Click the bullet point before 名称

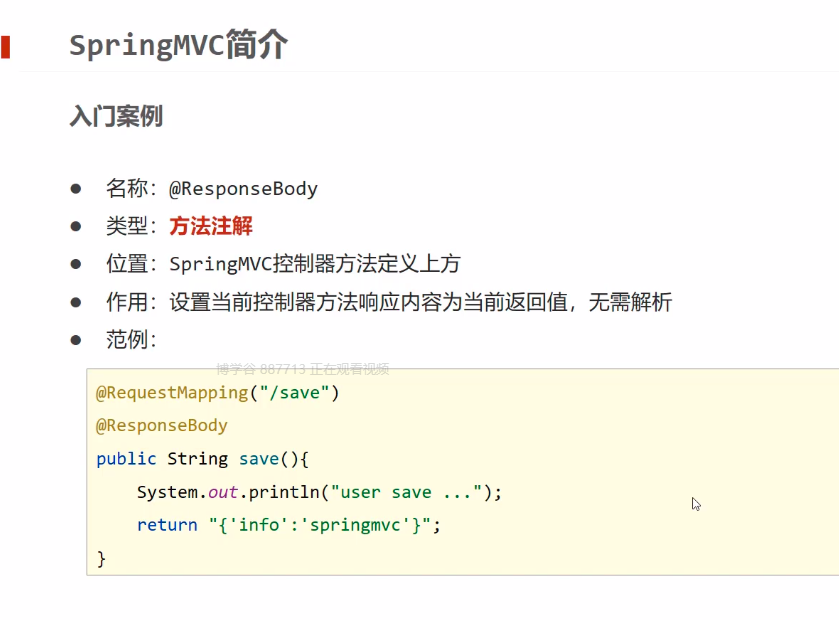75,189
